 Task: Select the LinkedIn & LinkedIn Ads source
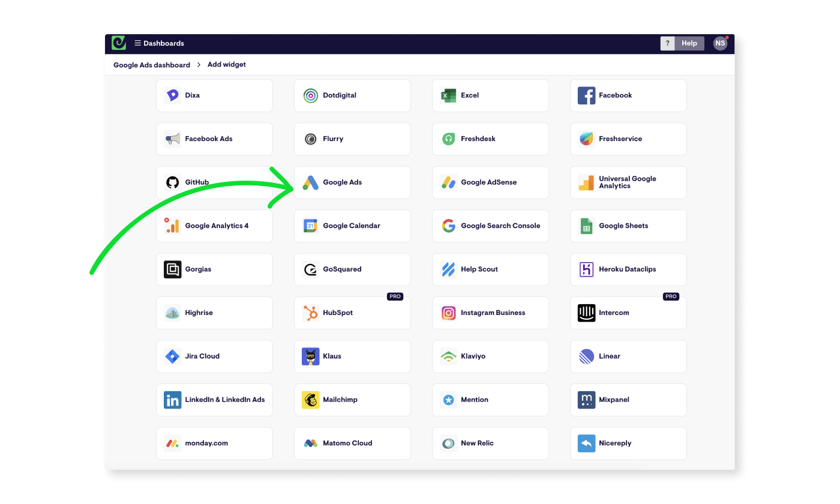click(214, 400)
